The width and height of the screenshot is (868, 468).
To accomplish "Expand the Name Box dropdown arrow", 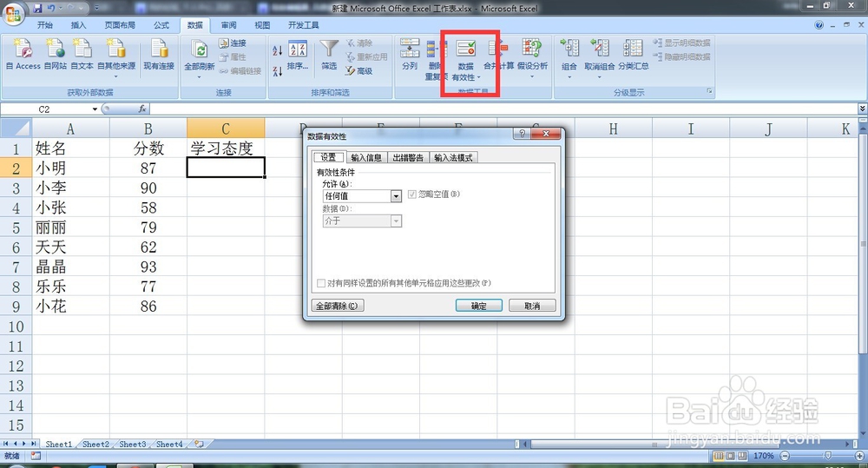I will point(95,109).
